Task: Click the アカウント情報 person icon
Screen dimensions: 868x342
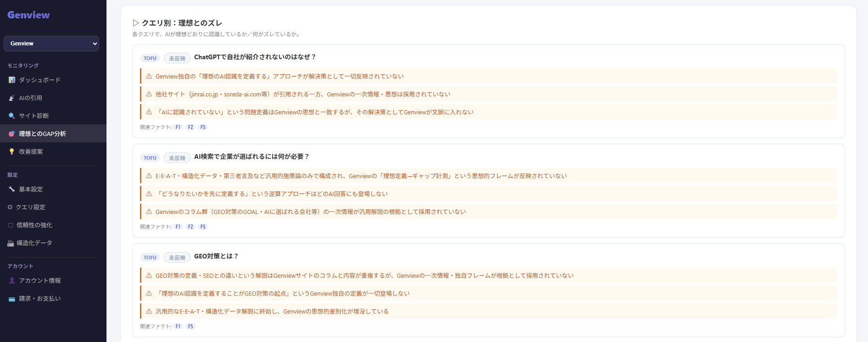Action: click(12, 280)
